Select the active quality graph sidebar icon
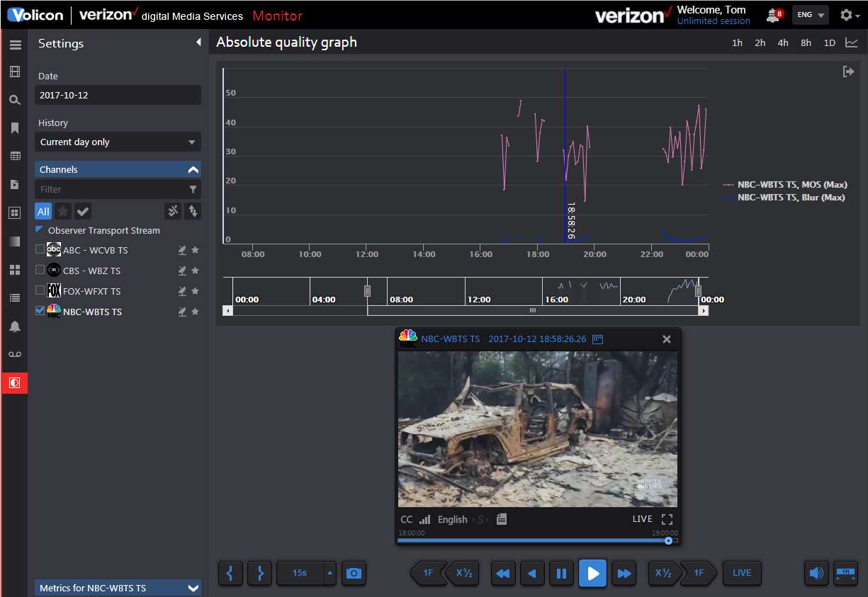868x597 pixels. click(x=15, y=383)
